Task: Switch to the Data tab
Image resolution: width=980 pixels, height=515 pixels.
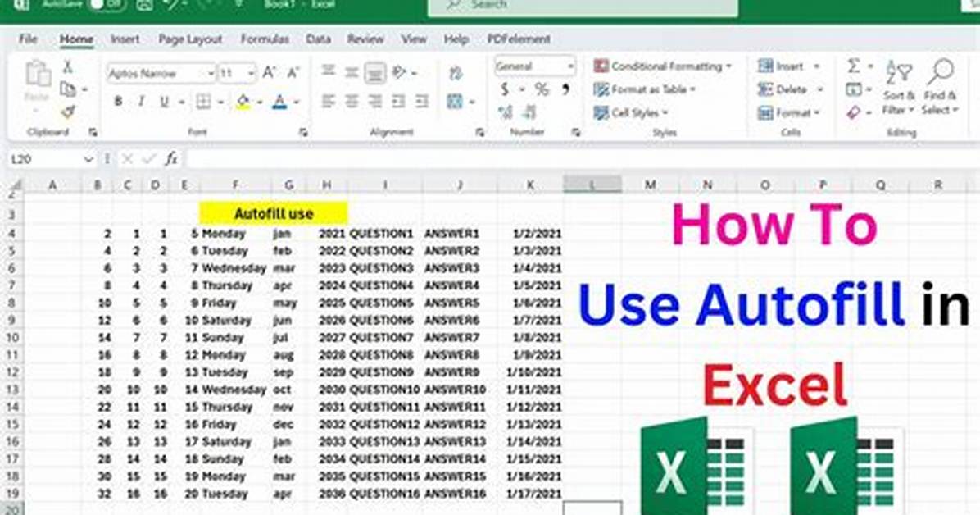Action: 318,39
